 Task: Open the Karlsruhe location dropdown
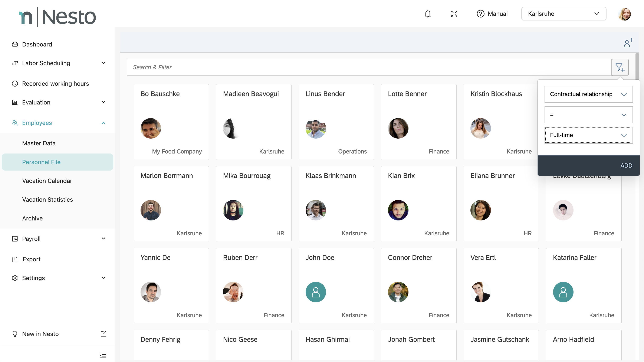[563, 14]
